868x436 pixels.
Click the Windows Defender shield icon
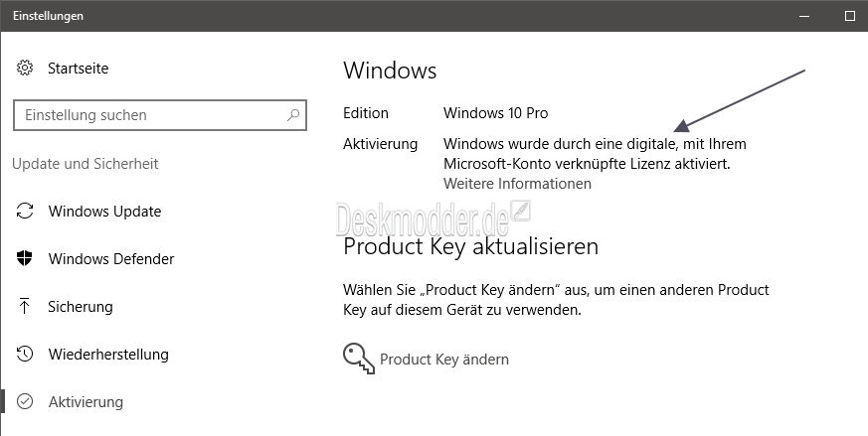(24, 258)
